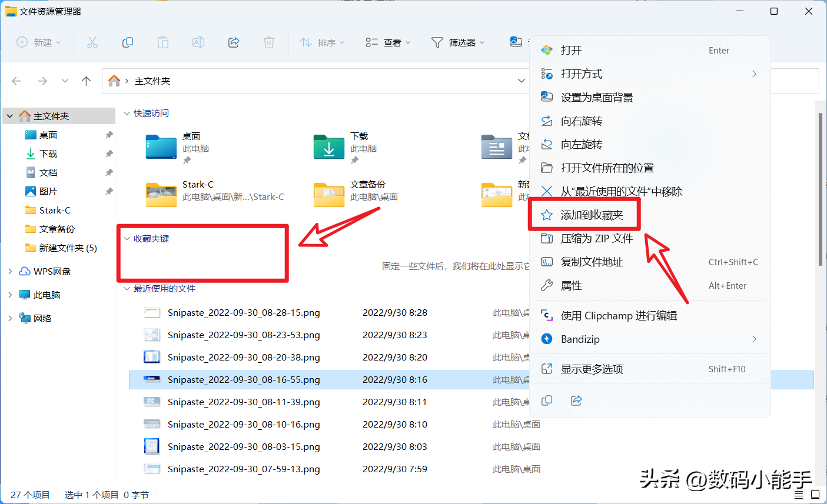Open the View dropdown in toolbar
This screenshot has height=504, width=827.
pos(388,42)
